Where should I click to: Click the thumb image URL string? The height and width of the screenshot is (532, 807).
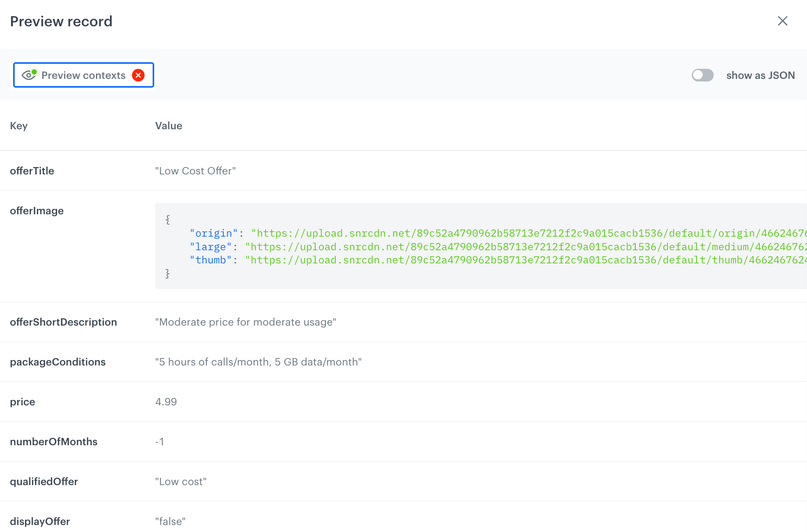coord(525,260)
